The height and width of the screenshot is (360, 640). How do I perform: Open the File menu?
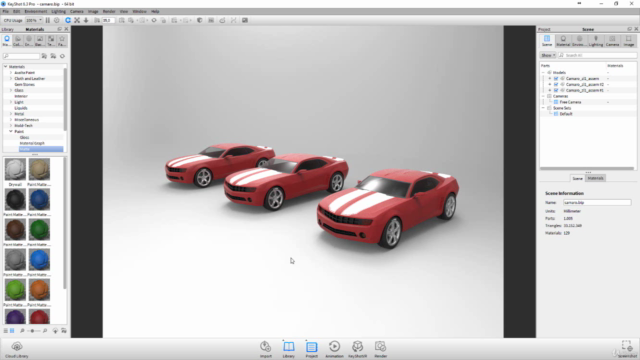click(5, 11)
